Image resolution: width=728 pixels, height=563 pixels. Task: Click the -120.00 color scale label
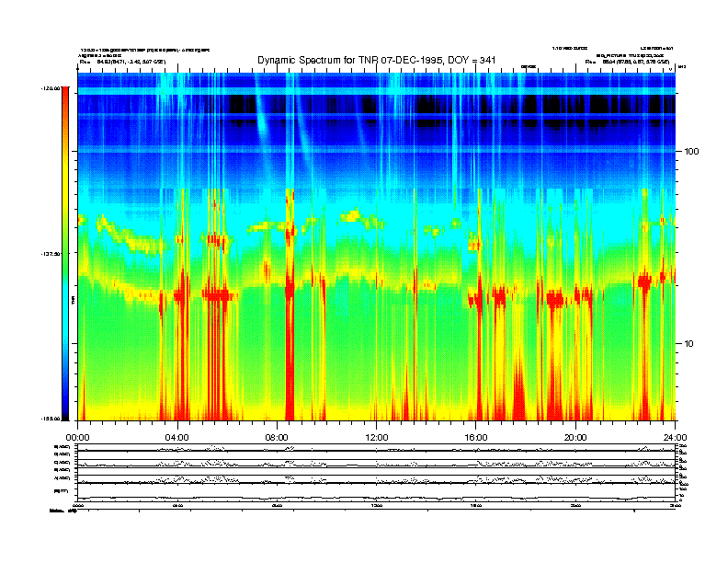pos(51,87)
